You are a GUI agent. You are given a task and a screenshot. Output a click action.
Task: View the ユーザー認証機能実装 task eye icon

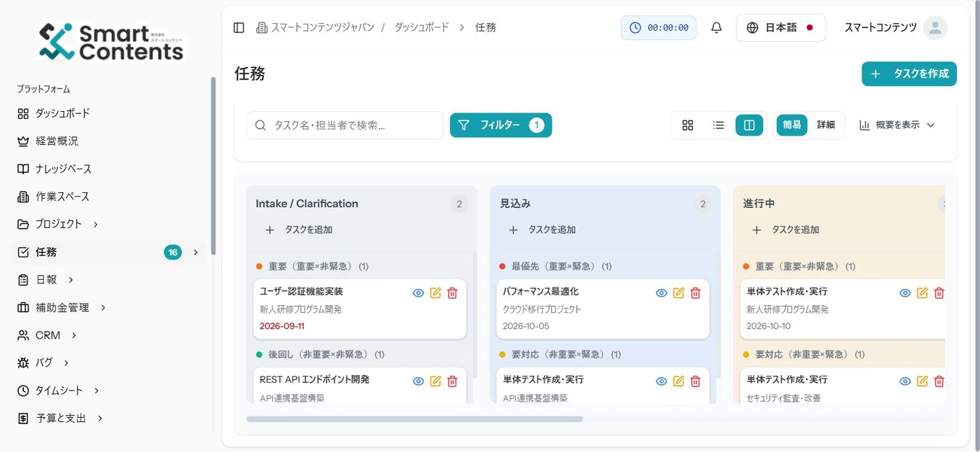pyautogui.click(x=418, y=293)
